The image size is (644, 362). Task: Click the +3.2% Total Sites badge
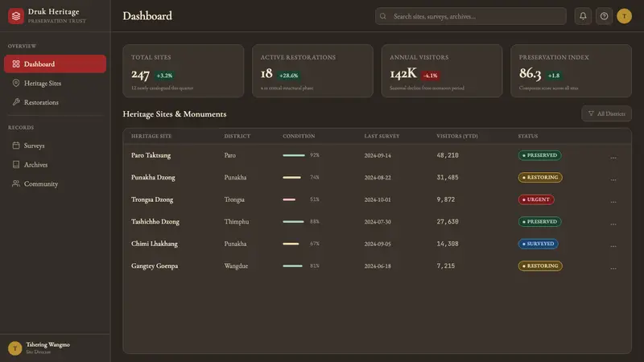(164, 76)
